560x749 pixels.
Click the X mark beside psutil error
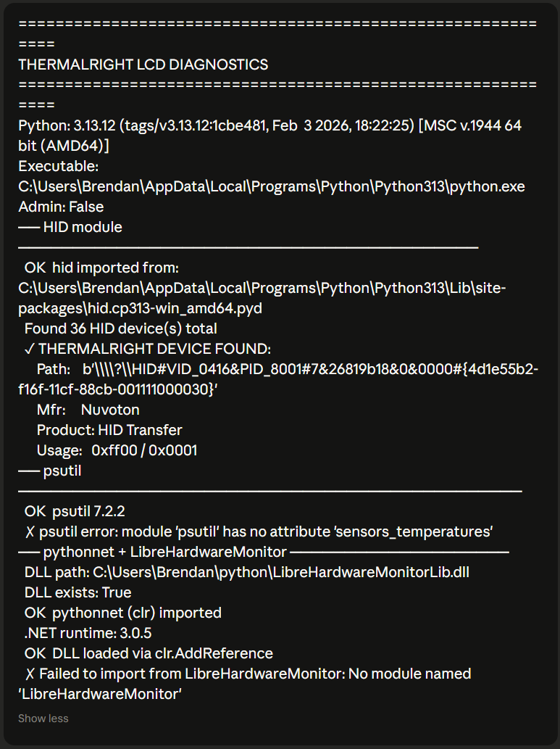pyautogui.click(x=30, y=531)
